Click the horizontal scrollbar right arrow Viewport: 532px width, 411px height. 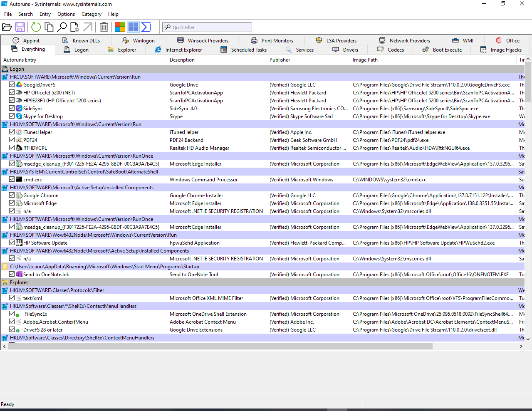[x=521, y=346]
